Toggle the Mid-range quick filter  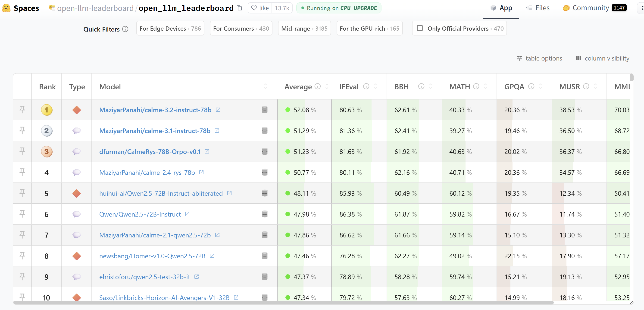coord(304,29)
